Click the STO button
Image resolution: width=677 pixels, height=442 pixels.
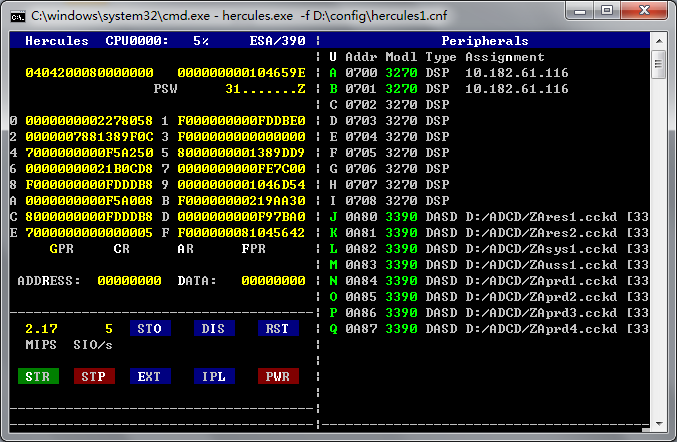[x=150, y=328]
